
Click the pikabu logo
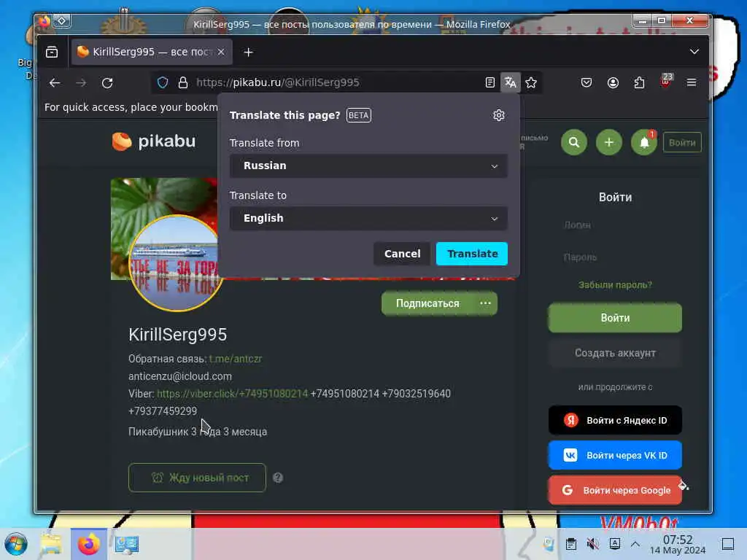[x=154, y=141]
